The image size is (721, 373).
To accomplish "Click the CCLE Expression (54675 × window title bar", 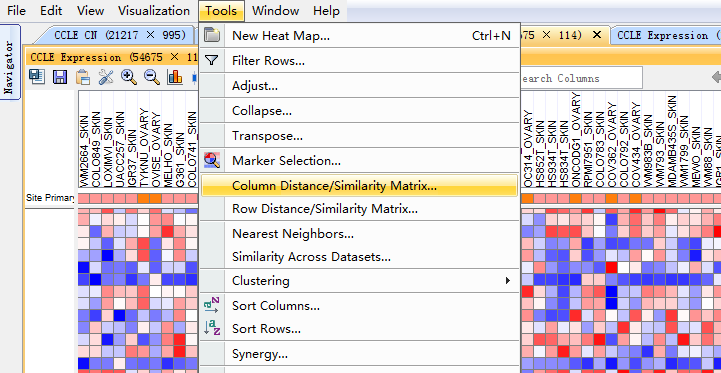I will 113,57.
